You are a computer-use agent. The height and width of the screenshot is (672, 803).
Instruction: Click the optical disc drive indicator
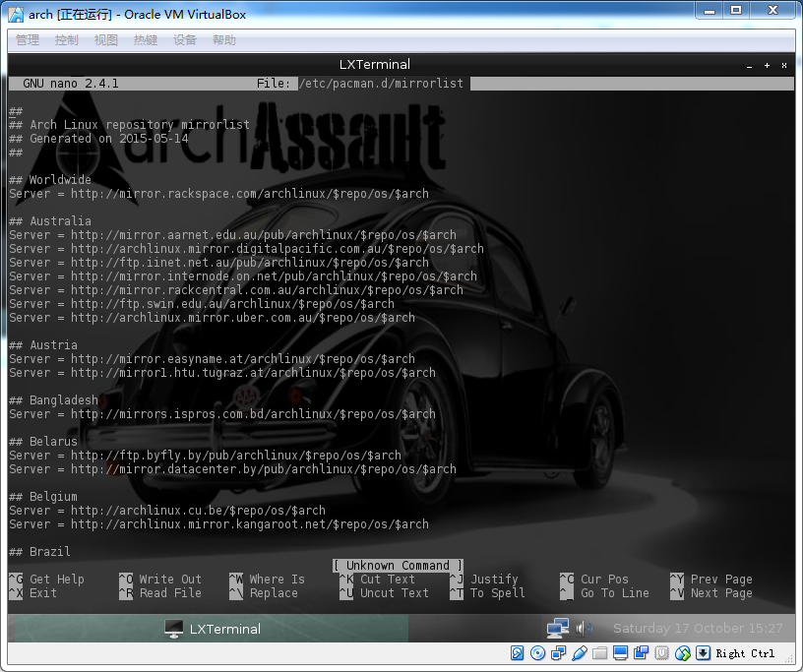pos(537,653)
